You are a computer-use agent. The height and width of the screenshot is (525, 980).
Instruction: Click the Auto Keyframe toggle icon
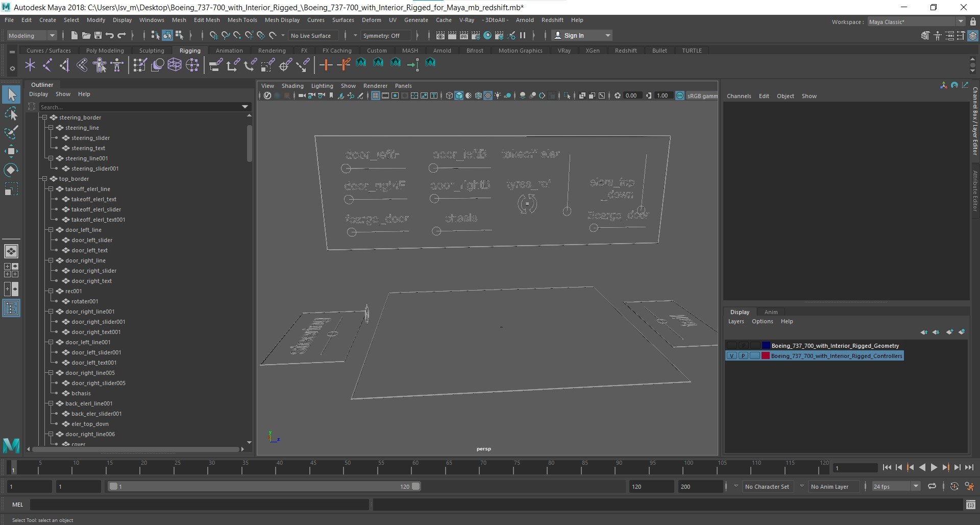point(954,487)
